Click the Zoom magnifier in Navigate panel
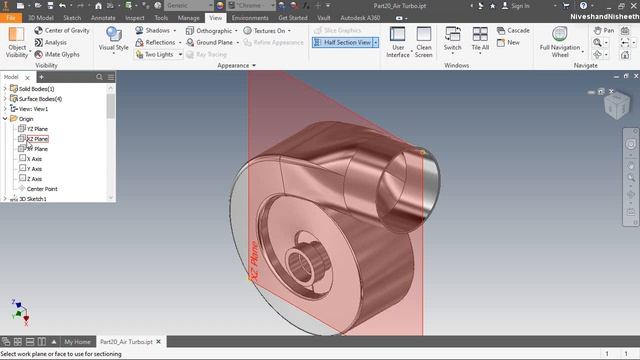Image resolution: width=640 pixels, height=360 pixels. click(597, 42)
